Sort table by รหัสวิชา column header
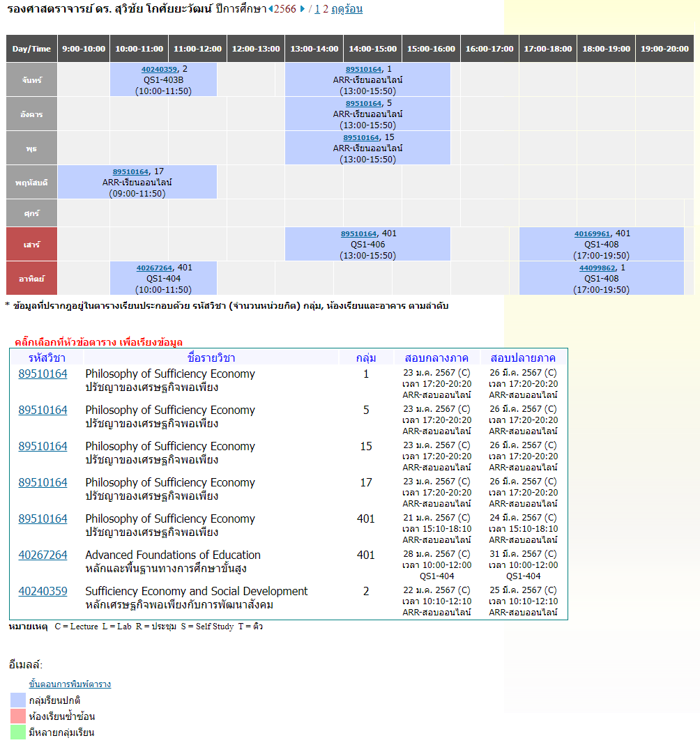 coord(46,358)
